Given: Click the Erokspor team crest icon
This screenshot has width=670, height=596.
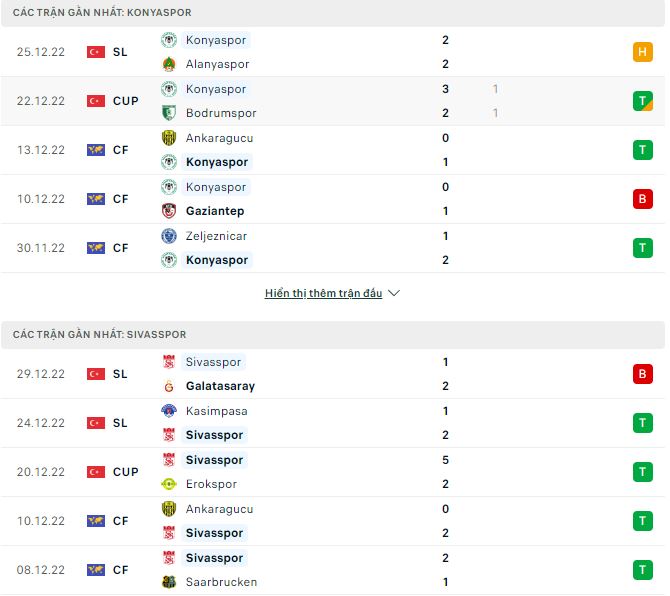Looking at the screenshot, I should [169, 484].
